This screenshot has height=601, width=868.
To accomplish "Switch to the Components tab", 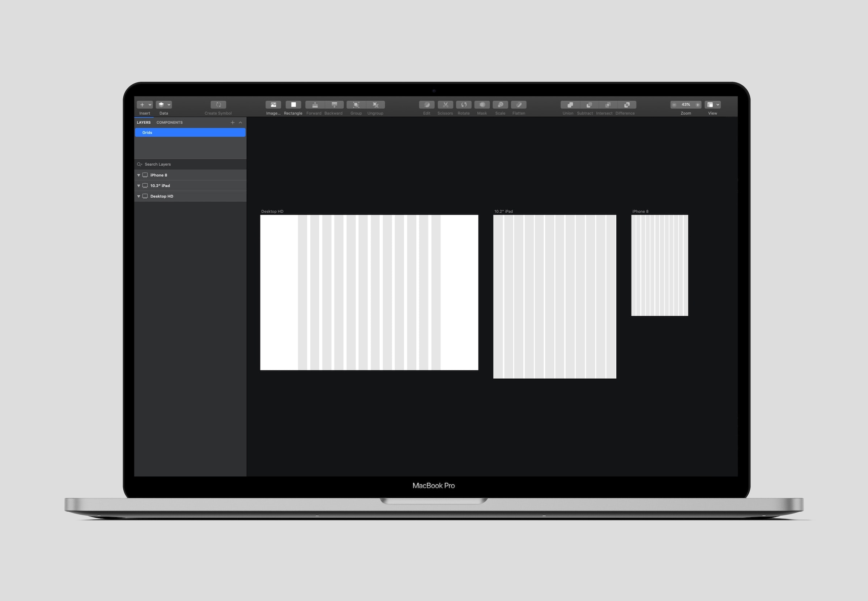I will 170,122.
